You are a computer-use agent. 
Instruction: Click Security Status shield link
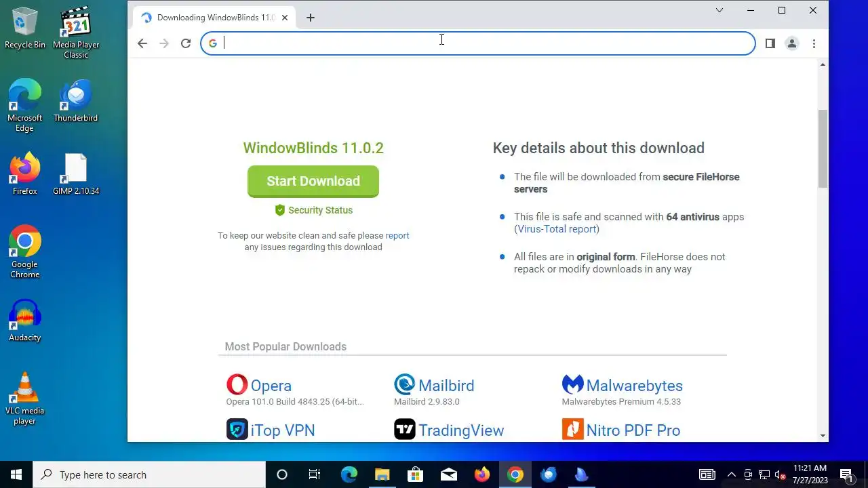coord(313,210)
